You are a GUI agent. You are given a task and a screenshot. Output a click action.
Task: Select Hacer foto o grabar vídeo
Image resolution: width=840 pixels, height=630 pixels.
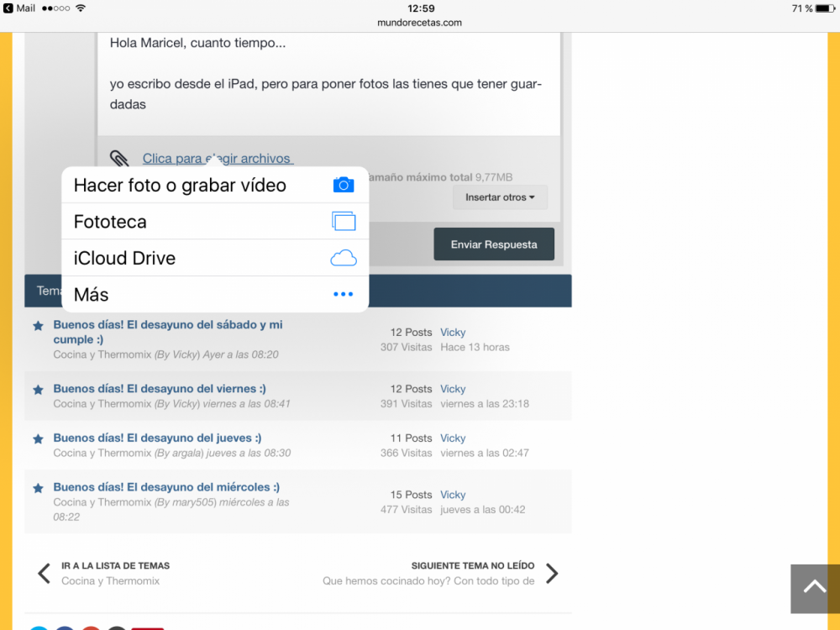click(180, 185)
